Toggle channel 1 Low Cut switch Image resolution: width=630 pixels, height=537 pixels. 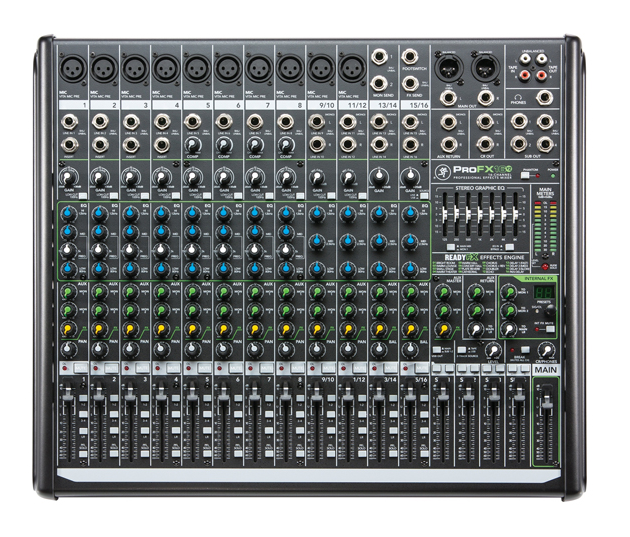tap(82, 196)
